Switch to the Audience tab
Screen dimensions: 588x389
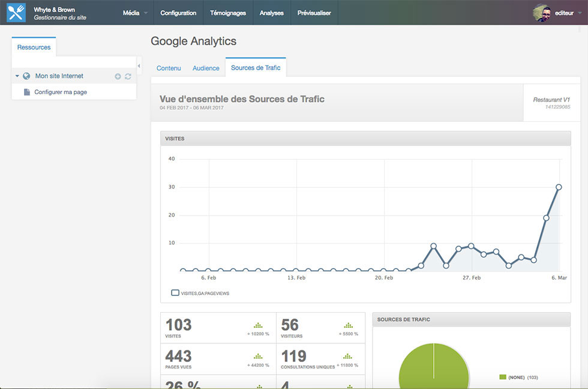click(206, 68)
